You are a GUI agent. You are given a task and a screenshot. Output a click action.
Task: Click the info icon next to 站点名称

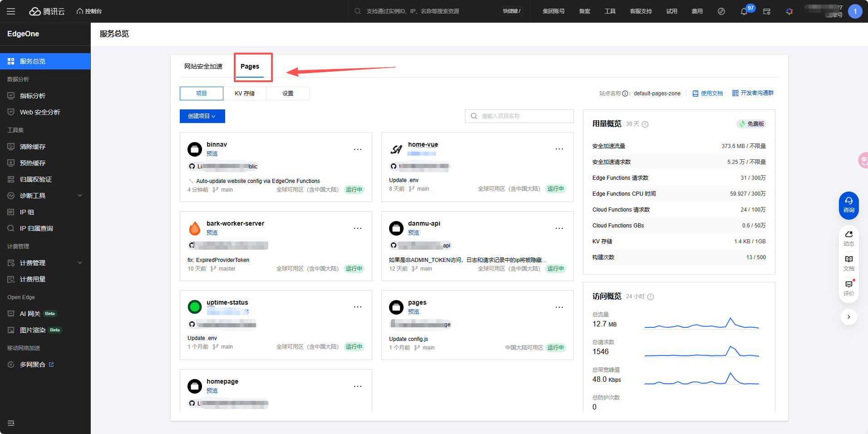625,94
